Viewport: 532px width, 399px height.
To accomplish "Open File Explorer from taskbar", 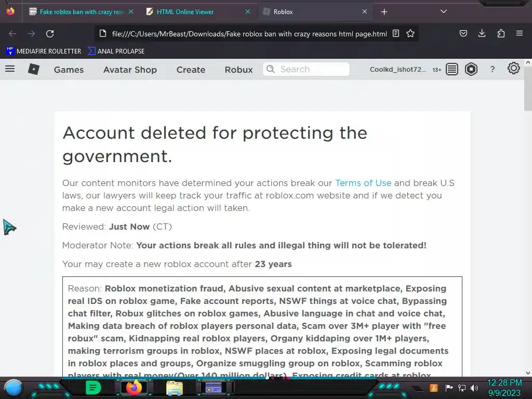I will (x=175, y=388).
